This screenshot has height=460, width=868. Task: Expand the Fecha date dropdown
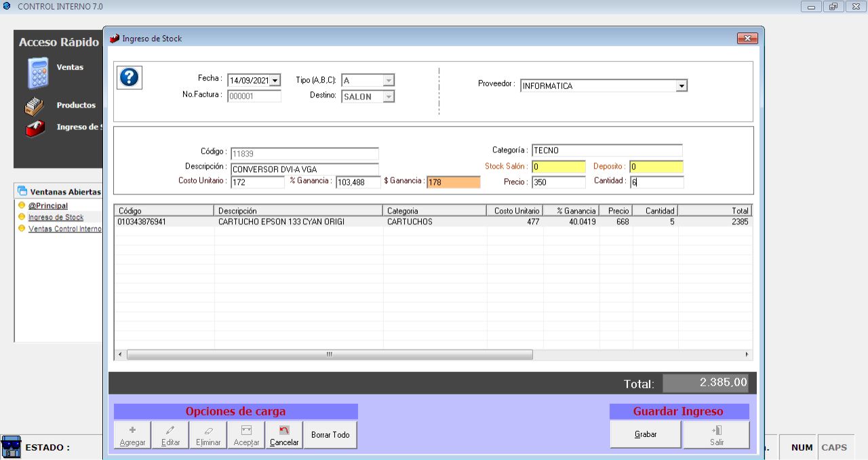point(275,81)
